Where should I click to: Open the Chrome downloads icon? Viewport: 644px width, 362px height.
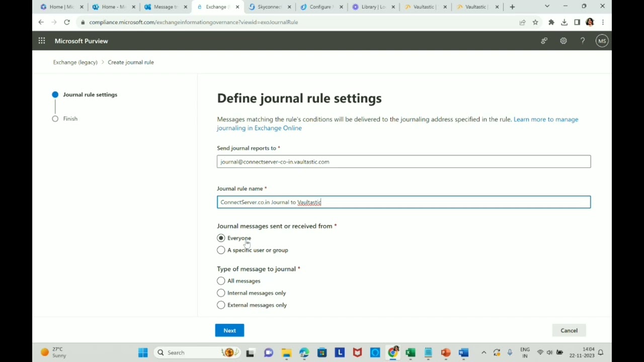point(564,22)
